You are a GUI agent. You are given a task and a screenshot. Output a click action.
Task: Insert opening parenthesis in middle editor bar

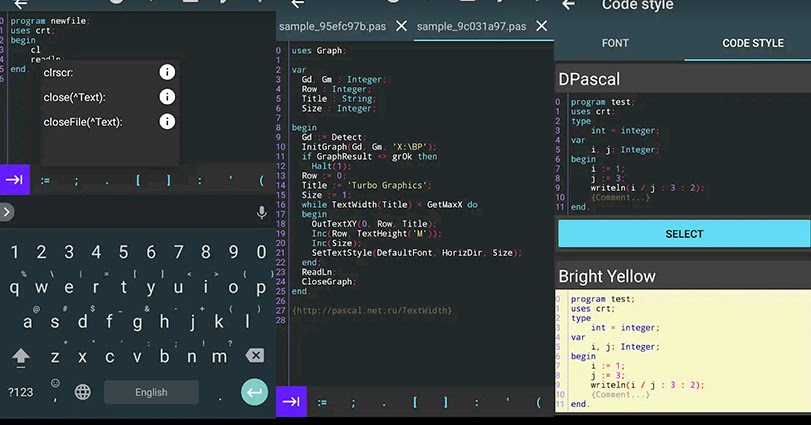coord(538,402)
